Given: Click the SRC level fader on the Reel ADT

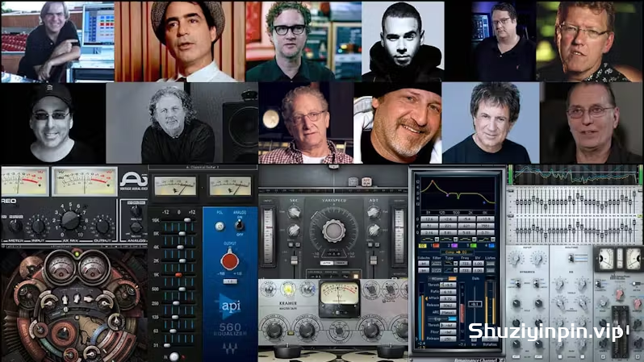Looking at the screenshot, I should [x=294, y=260].
